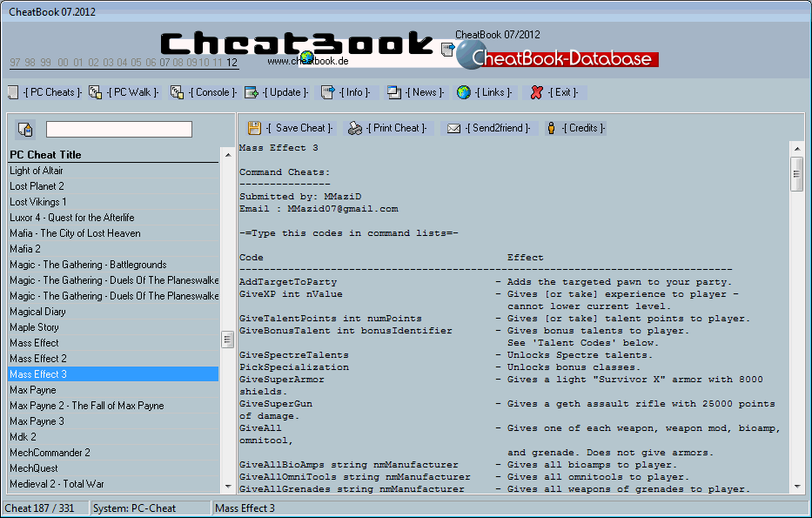The image size is (812, 518).
Task: Click the Print Cheat printer icon
Action: coord(355,128)
